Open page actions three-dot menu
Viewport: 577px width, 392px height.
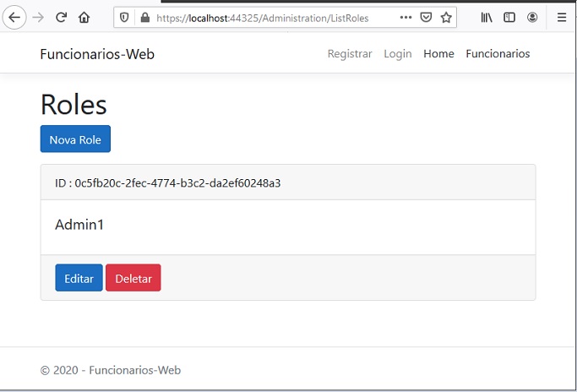click(406, 17)
